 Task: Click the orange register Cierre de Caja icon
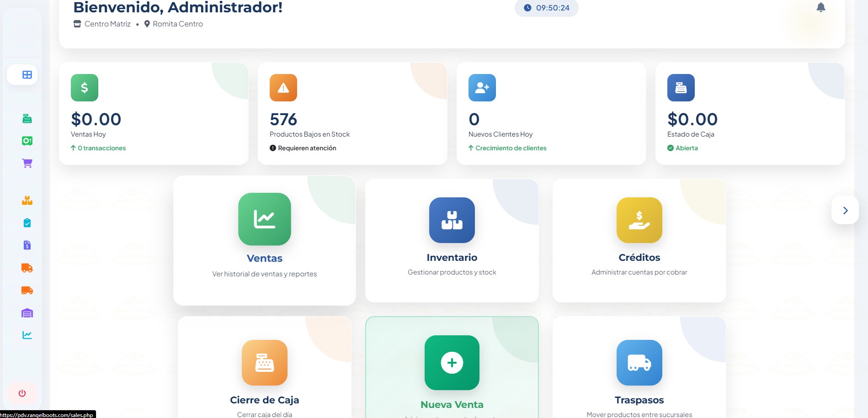265,363
